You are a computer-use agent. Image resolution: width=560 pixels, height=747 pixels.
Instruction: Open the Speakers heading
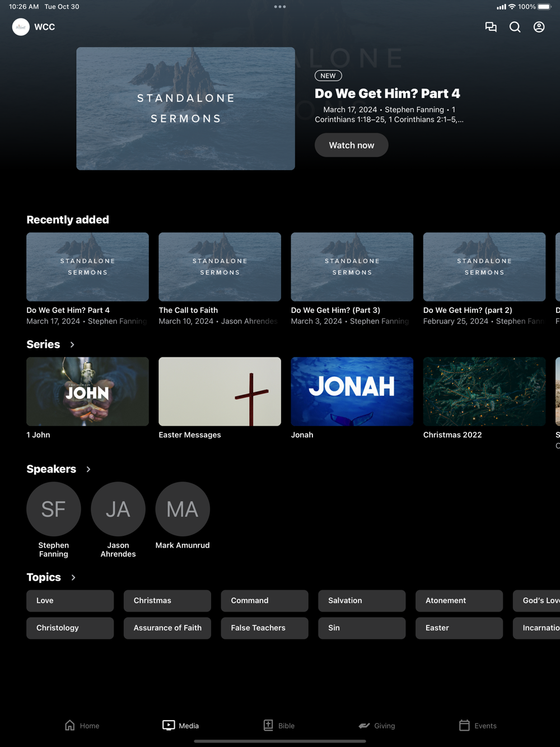click(51, 469)
